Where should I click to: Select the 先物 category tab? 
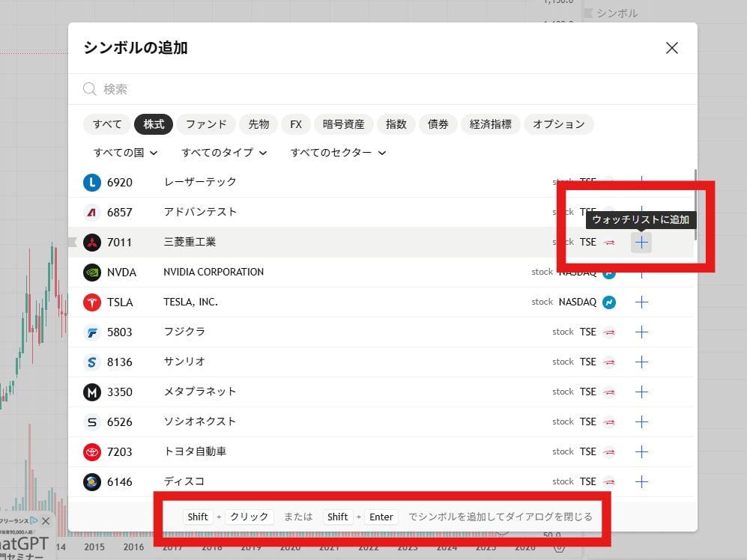[x=258, y=124]
